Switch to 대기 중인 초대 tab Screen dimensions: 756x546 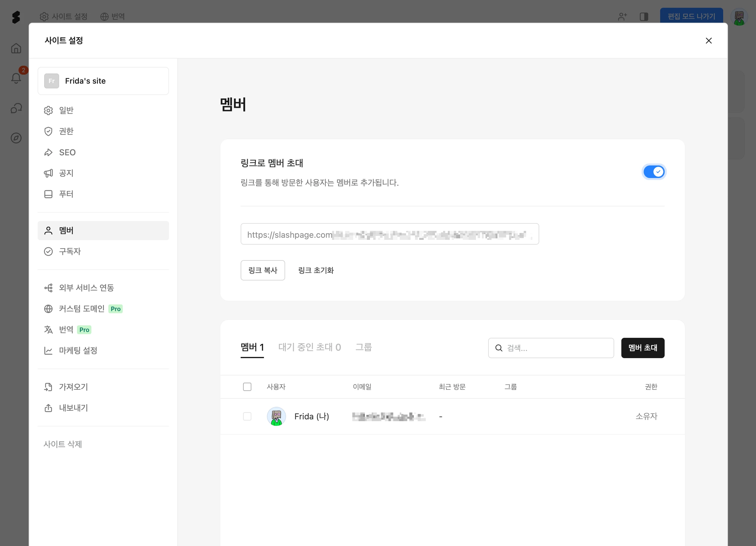click(309, 347)
